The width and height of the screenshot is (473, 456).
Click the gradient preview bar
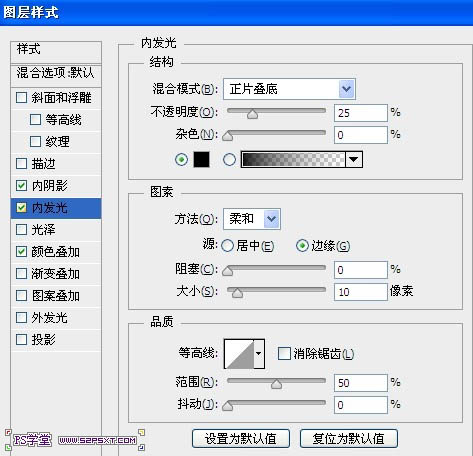(293, 159)
